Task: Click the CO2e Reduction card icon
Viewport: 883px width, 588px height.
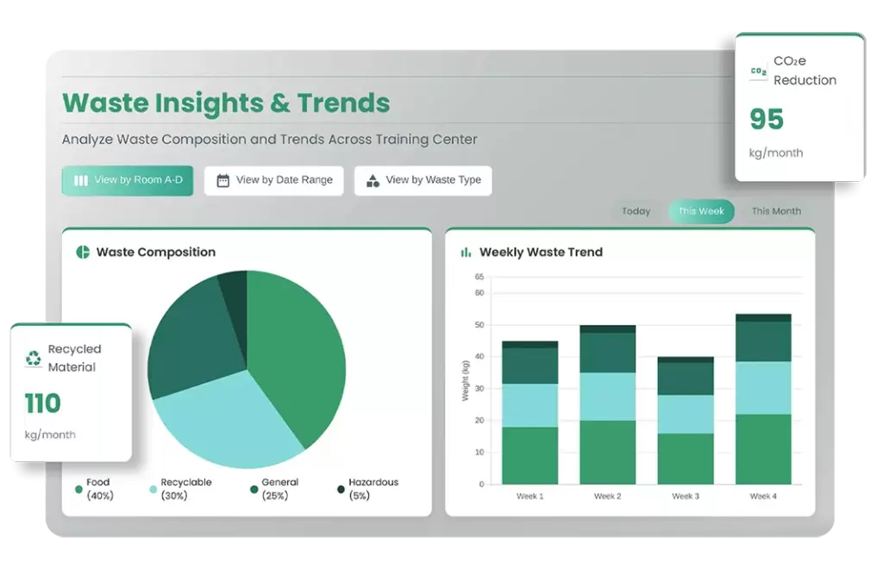Action: (757, 70)
